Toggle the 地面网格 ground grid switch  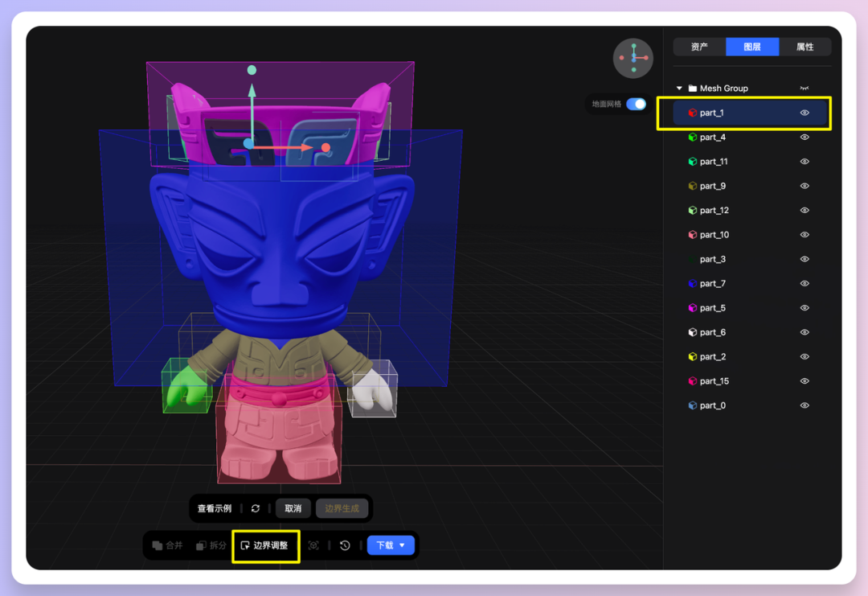point(636,104)
